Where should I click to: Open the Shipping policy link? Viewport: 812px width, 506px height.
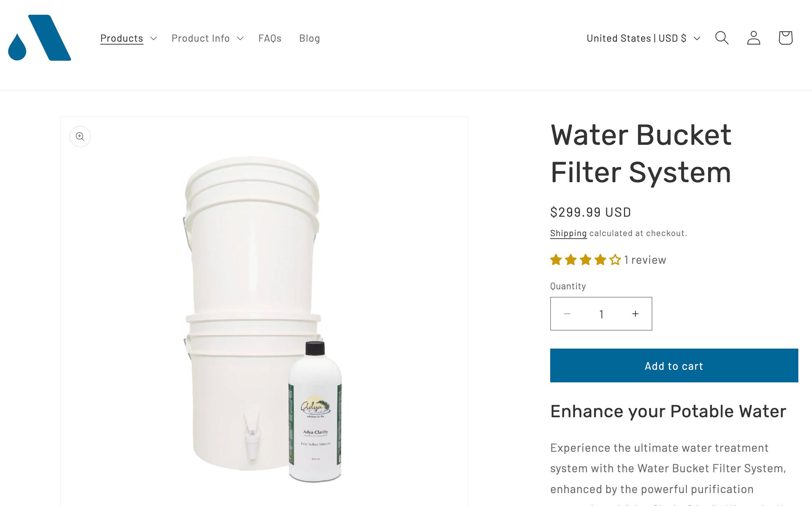click(568, 233)
